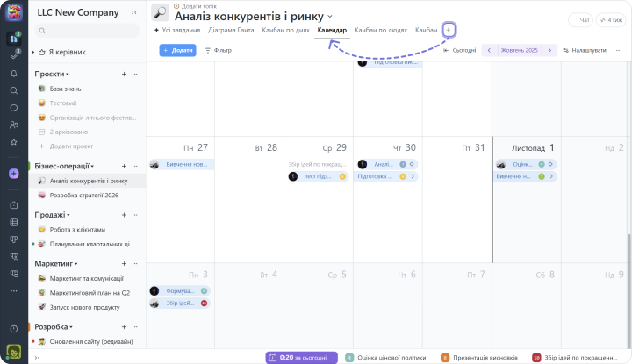Screen dimensions: 632x364
Task: Open the search icon in the left rail
Action: point(13,90)
